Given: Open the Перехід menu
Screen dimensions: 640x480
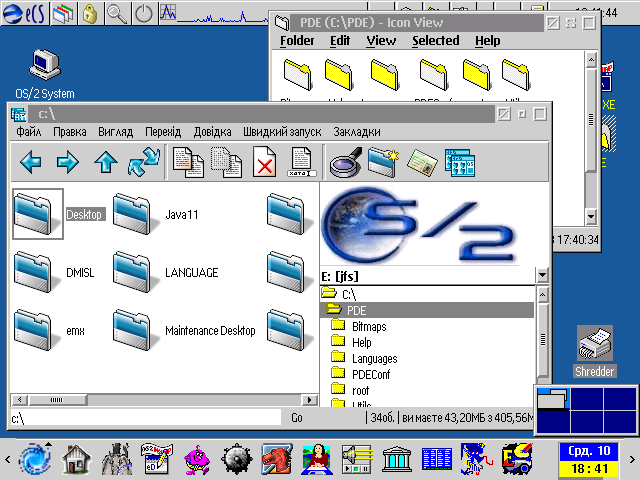Looking at the screenshot, I should point(163,131).
